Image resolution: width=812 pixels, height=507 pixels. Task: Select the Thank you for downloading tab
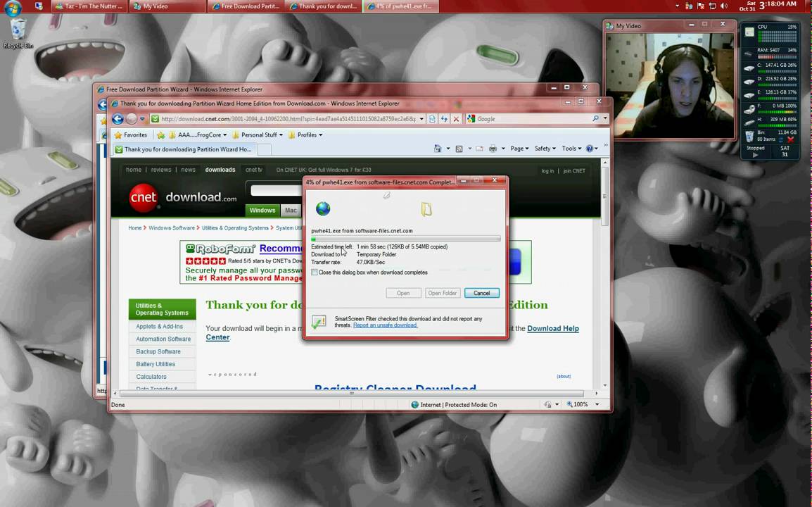184,149
